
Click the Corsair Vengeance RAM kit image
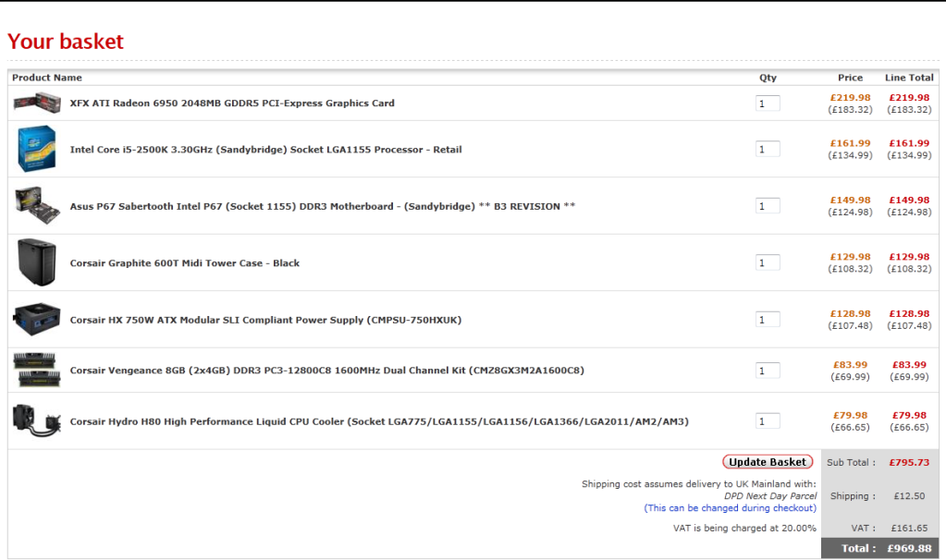tap(37, 371)
